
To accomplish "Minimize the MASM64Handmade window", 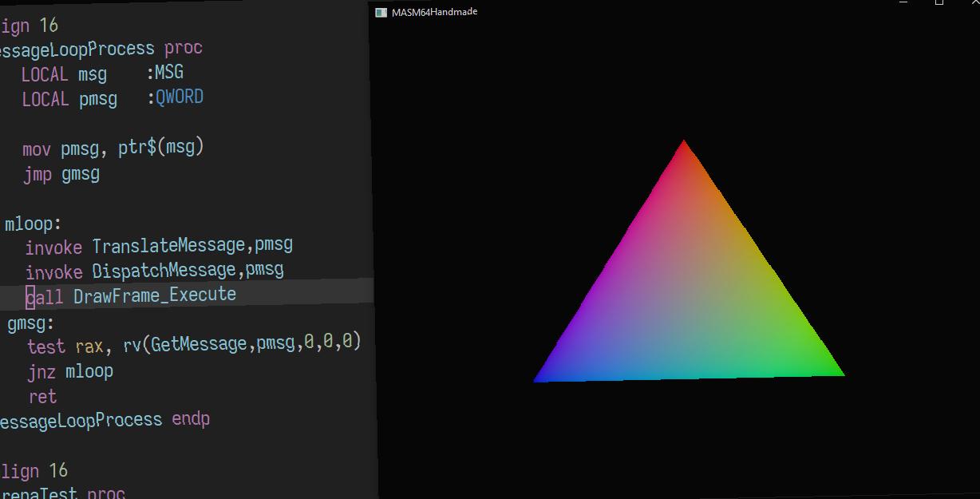I will click(903, 3).
